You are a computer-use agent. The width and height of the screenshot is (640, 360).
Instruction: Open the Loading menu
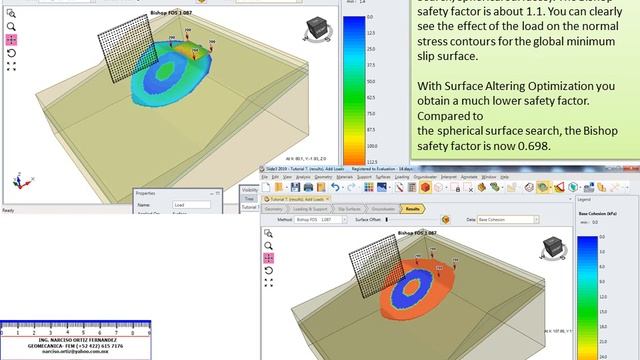coord(402,177)
